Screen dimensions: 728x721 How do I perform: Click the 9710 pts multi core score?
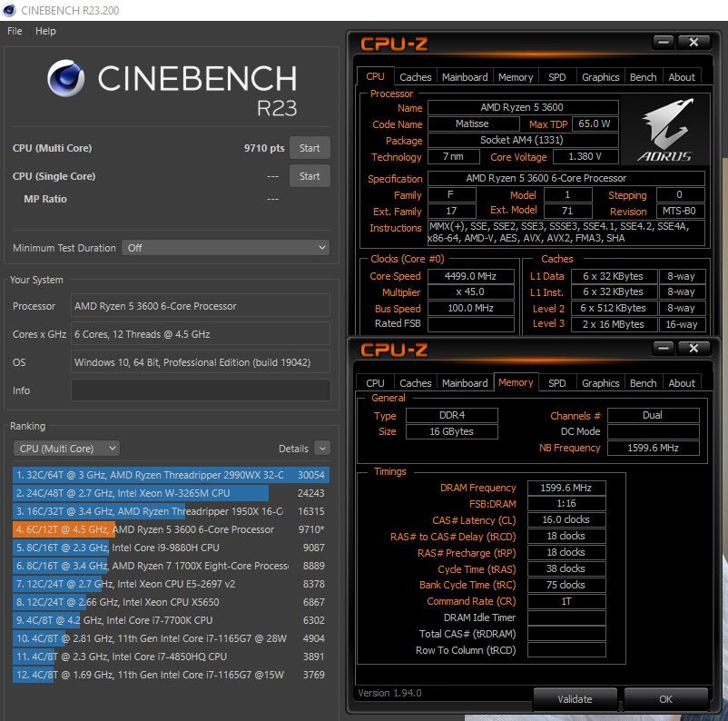coord(264,148)
